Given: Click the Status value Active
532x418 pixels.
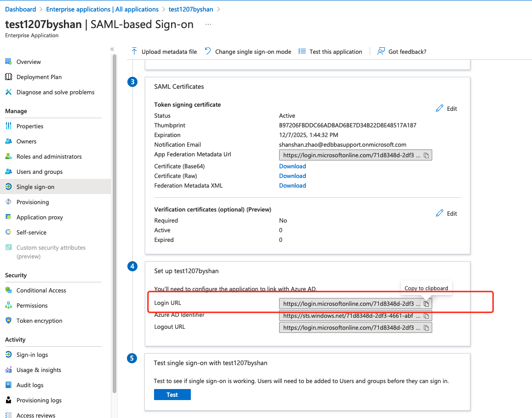Looking at the screenshot, I should [287, 116].
